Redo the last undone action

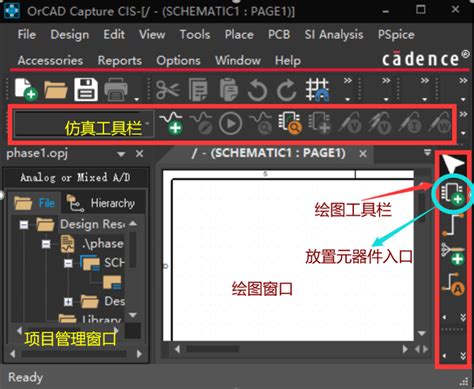[x=286, y=90]
